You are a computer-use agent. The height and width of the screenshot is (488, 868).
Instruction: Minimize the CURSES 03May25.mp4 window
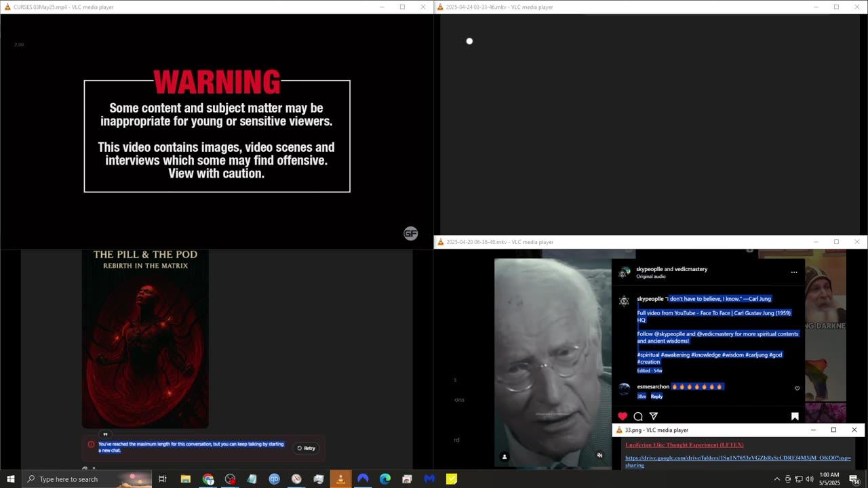pyautogui.click(x=382, y=7)
